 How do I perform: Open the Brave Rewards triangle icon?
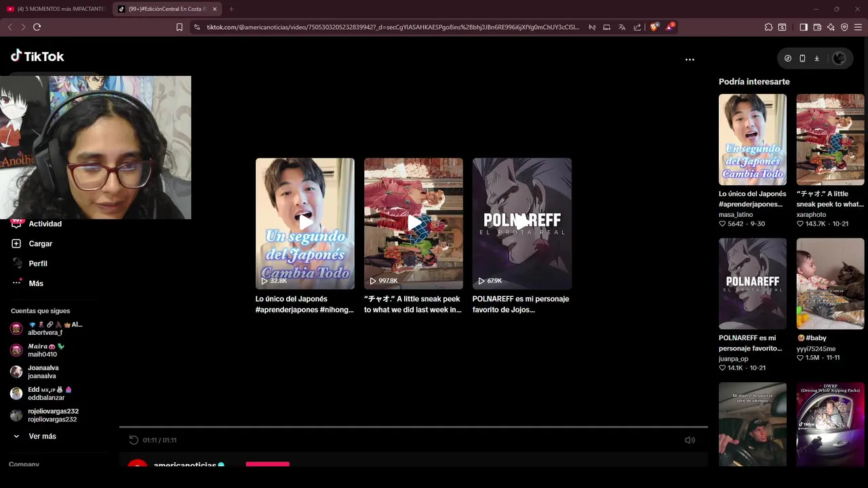[x=670, y=27]
